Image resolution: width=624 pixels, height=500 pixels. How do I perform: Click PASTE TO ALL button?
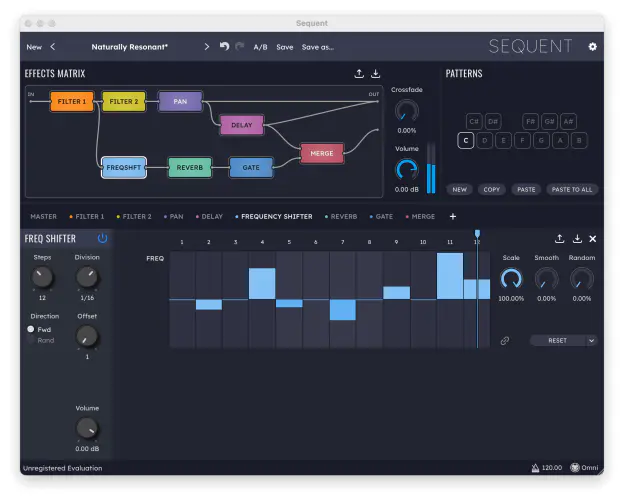572,189
